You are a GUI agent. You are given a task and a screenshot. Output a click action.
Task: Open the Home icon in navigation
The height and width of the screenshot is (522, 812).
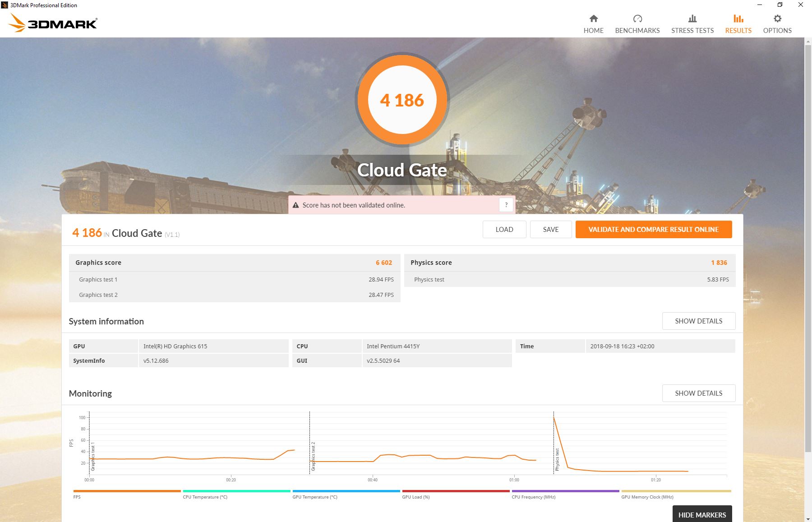click(593, 18)
